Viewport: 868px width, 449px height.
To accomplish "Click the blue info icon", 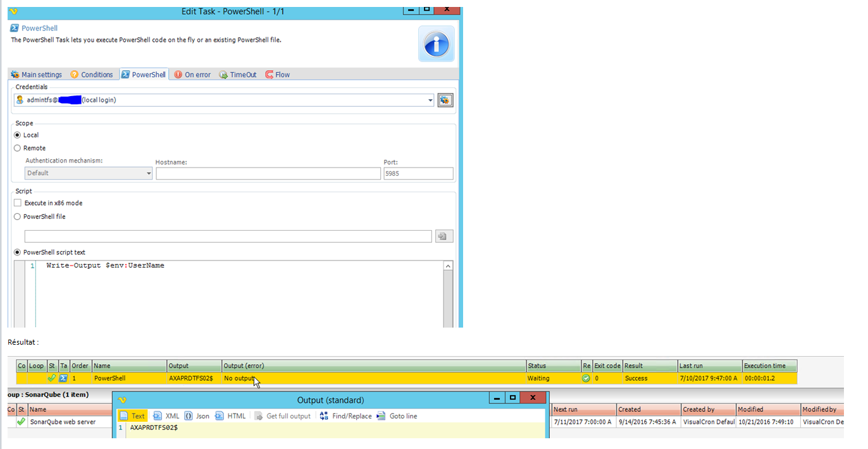I will click(x=436, y=44).
